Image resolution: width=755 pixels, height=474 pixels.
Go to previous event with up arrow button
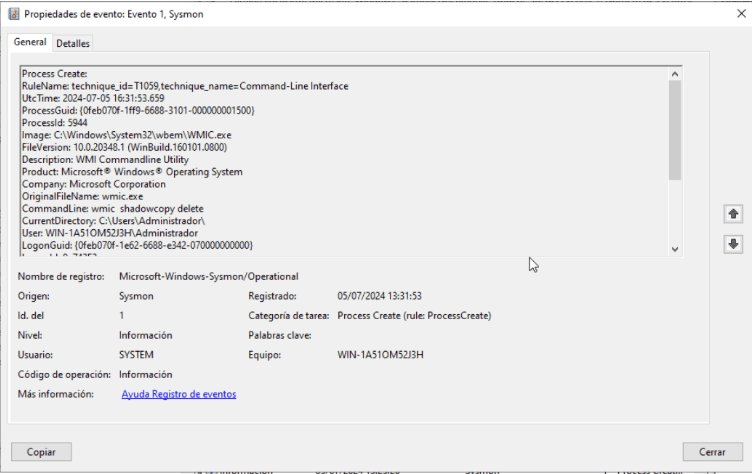point(733,214)
